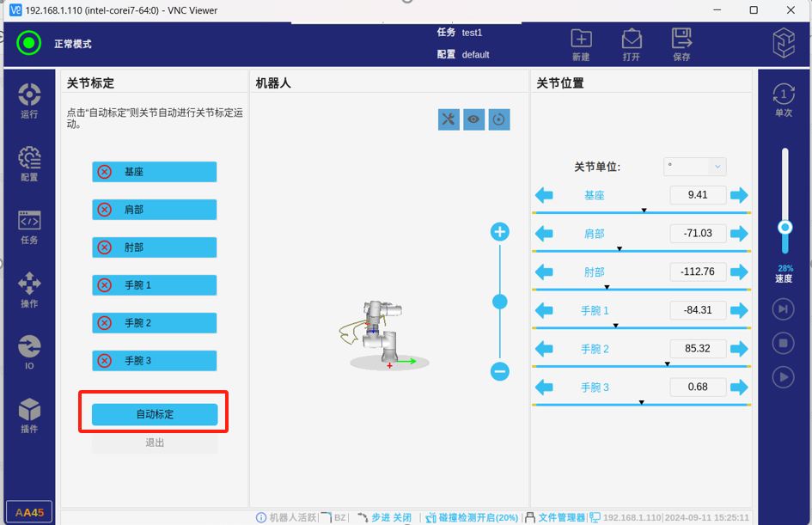Image resolution: width=812 pixels, height=525 pixels.
Task: Open the 插件 plugins sidebar tab
Action: (x=29, y=415)
